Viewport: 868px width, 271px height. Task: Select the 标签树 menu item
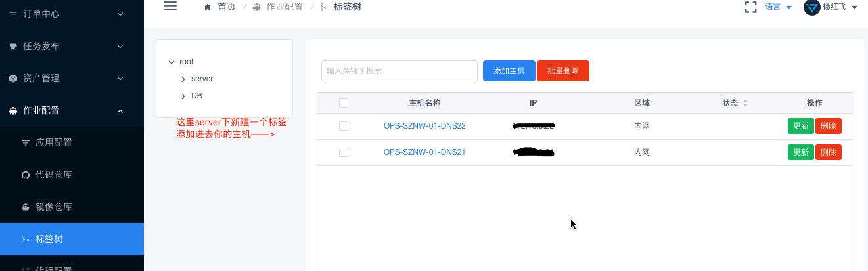72,239
